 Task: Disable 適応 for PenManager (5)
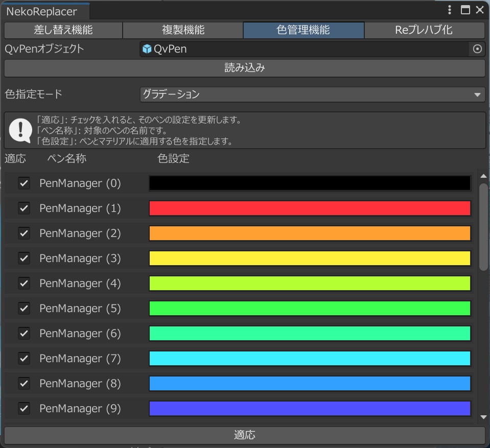click(x=23, y=309)
